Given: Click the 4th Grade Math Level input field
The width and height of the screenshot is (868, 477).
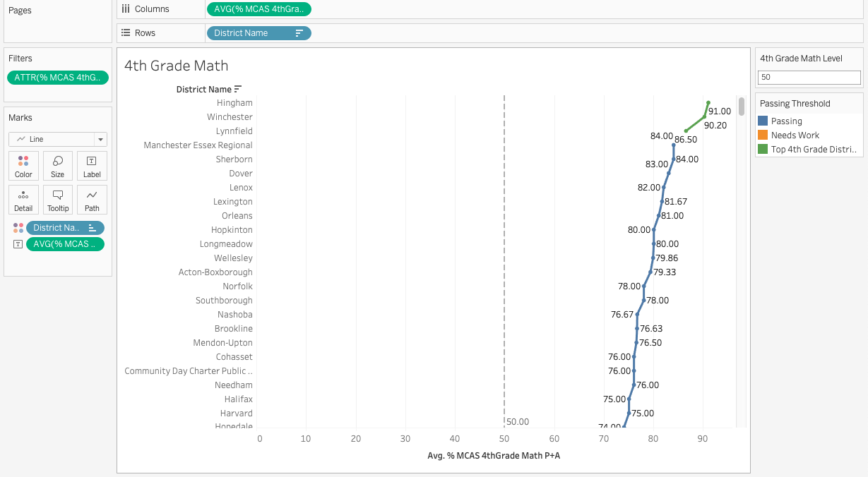Looking at the screenshot, I should click(809, 78).
